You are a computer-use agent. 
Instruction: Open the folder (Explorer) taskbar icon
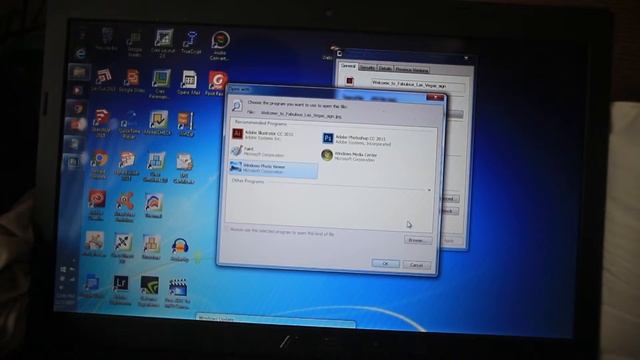pos(79,72)
